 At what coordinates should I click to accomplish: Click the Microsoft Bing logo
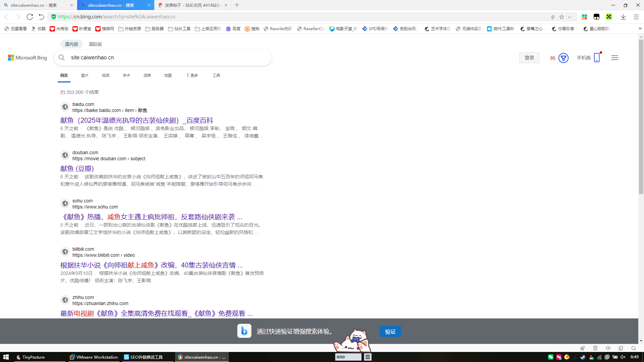point(28,58)
